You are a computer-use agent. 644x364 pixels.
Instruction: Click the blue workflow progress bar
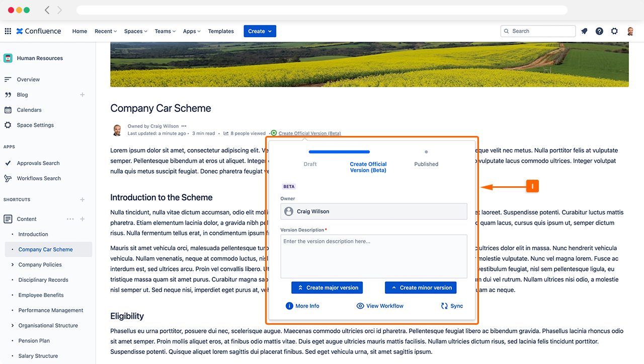[339, 152]
